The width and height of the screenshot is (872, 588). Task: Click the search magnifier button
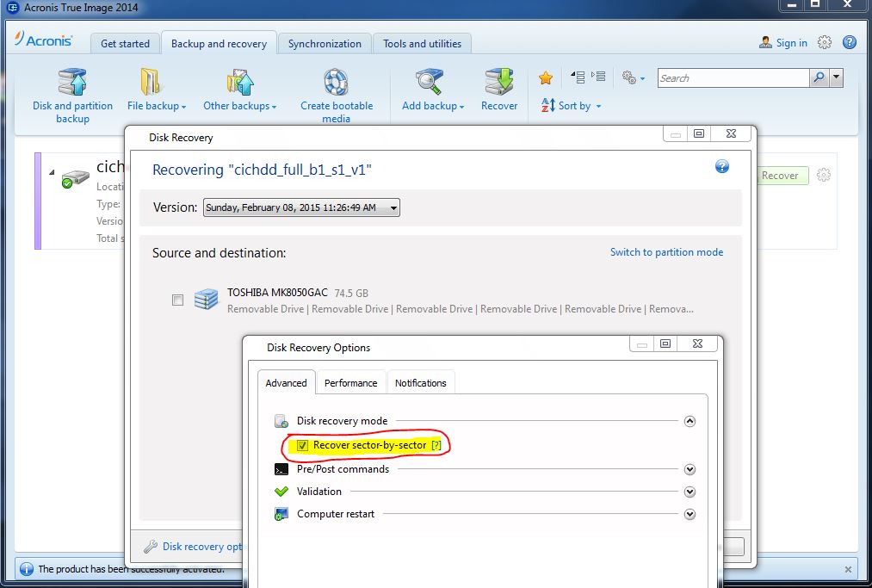click(819, 77)
